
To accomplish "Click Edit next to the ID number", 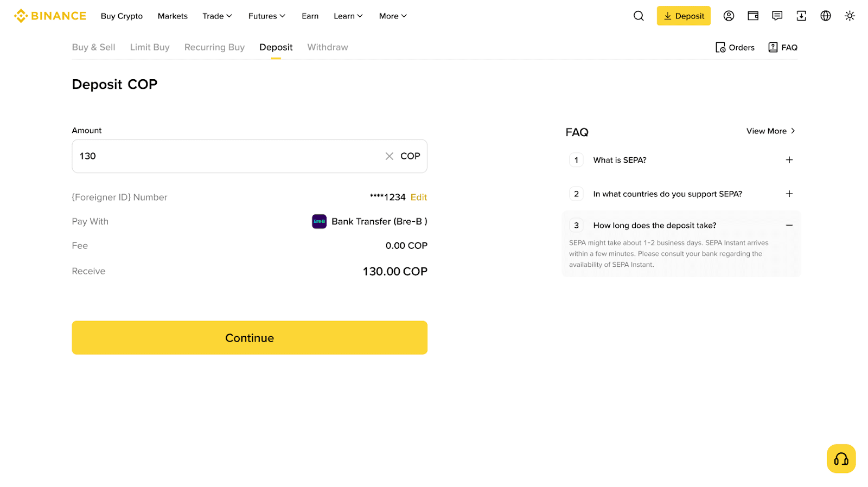I will [x=419, y=197].
